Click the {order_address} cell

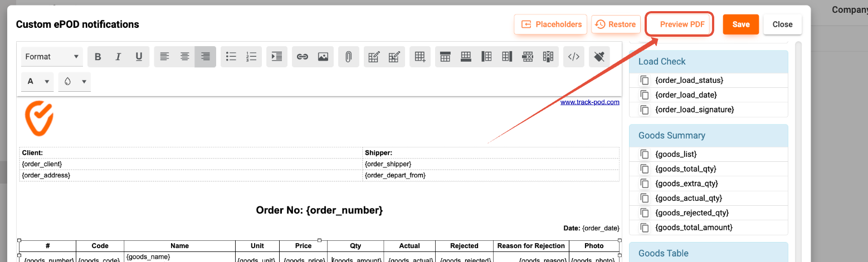point(191,175)
